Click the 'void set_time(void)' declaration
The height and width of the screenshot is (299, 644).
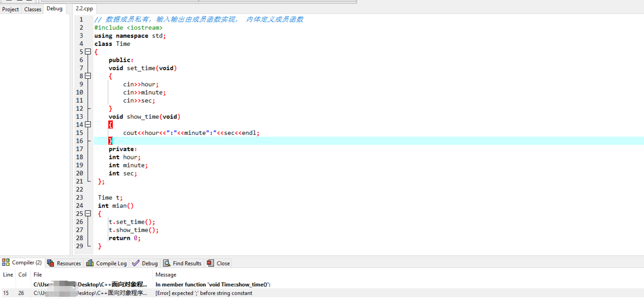click(x=142, y=68)
